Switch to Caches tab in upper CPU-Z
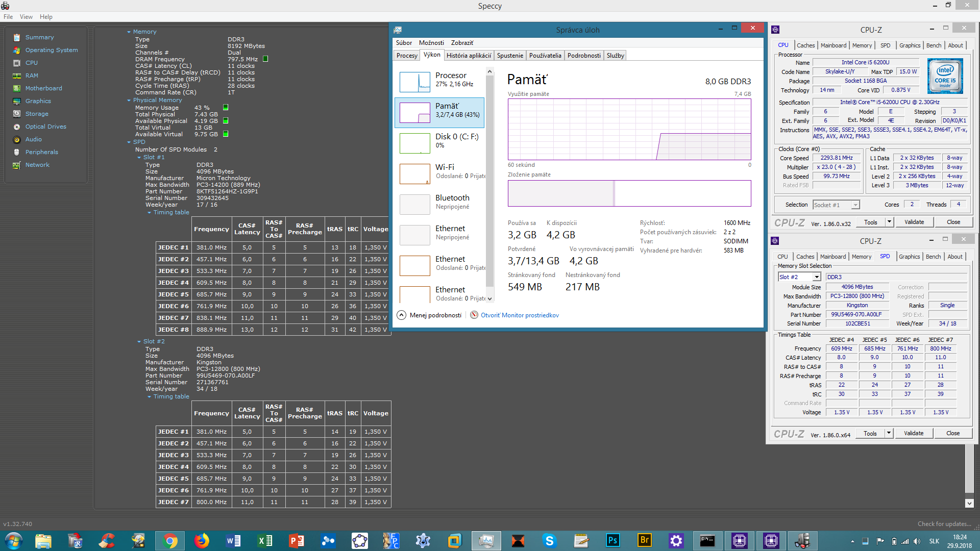Viewport: 980px width, 551px height. pos(806,45)
